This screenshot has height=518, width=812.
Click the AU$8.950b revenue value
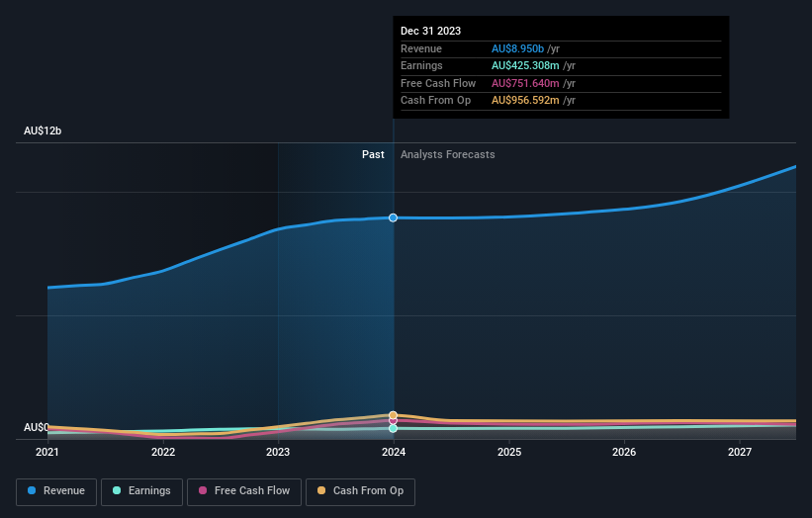pyautogui.click(x=517, y=48)
